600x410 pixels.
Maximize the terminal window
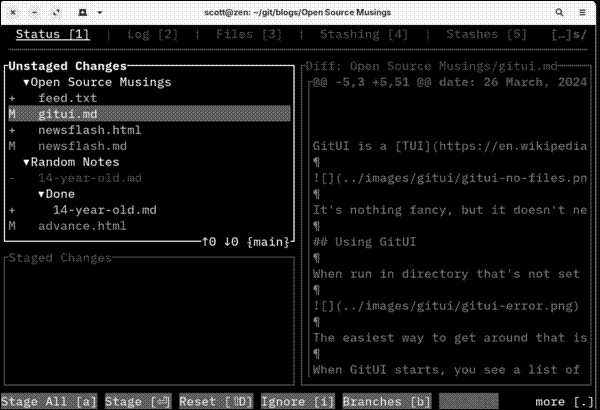tap(56, 12)
